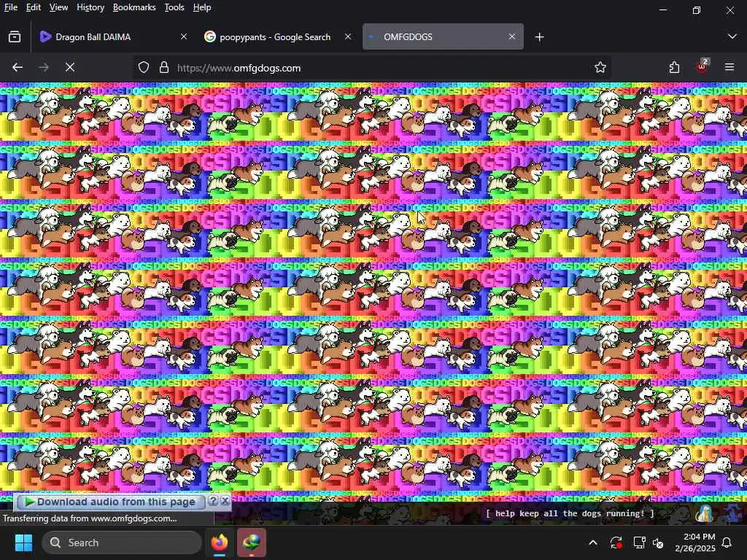
Task: Open the Extensions puzzle icon
Action: point(674,68)
